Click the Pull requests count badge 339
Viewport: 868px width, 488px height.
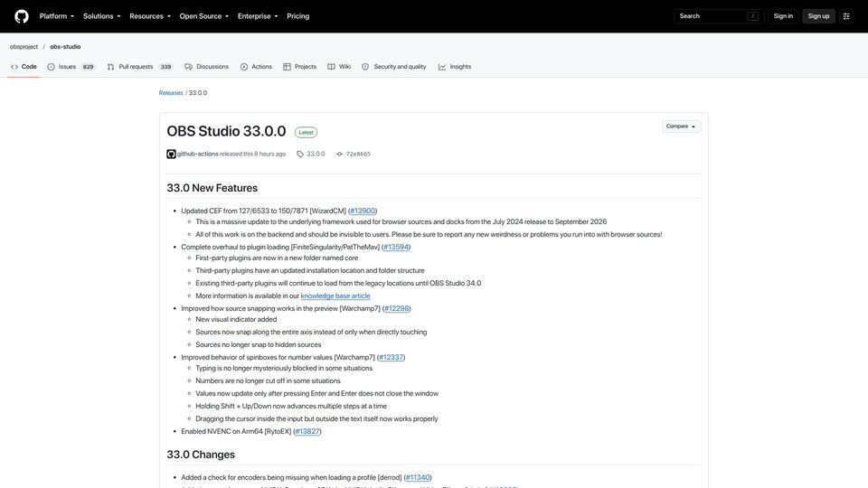click(x=165, y=66)
